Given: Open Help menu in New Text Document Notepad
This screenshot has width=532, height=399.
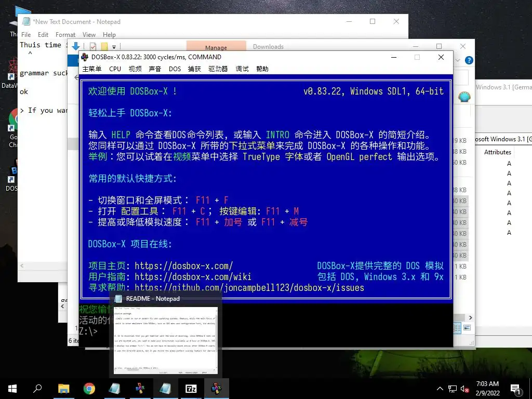Looking at the screenshot, I should click(109, 35).
